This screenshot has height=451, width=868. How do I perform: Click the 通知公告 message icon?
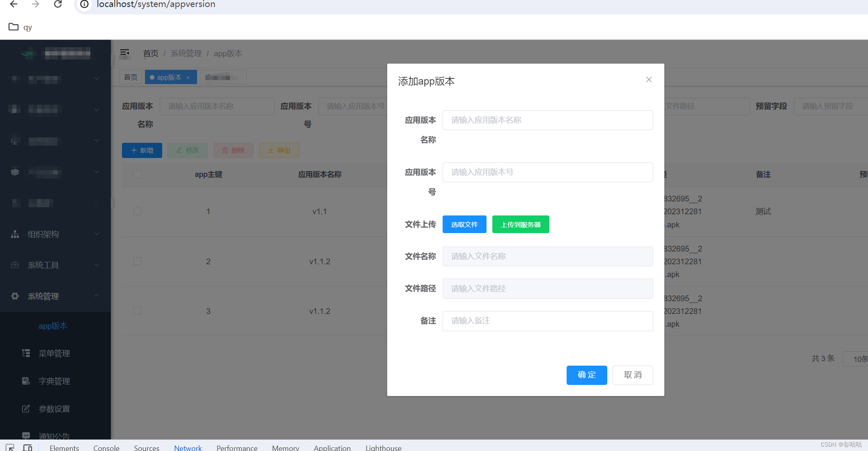(26, 435)
